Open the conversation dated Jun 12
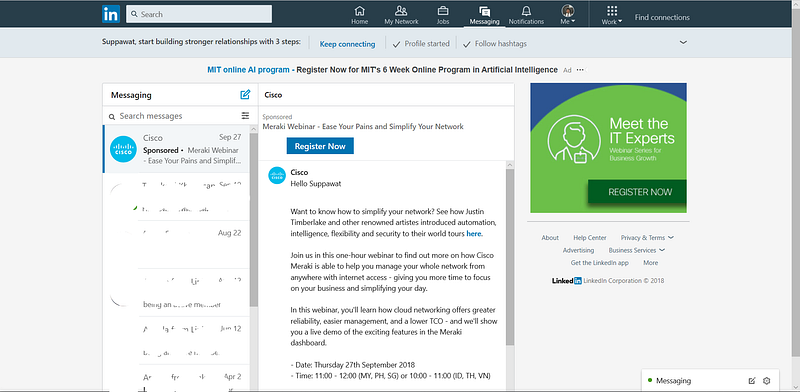Viewport: 800px width, 392px height. click(x=176, y=340)
